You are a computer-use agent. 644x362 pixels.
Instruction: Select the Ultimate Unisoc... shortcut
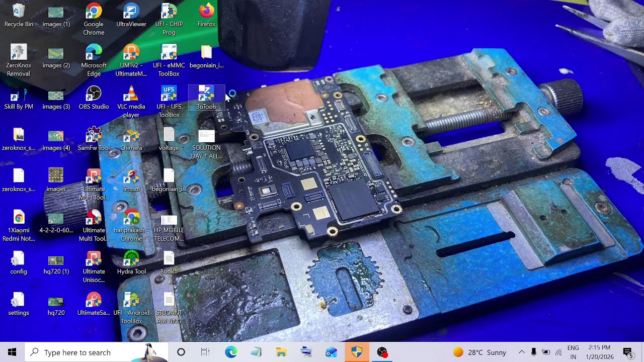click(94, 266)
